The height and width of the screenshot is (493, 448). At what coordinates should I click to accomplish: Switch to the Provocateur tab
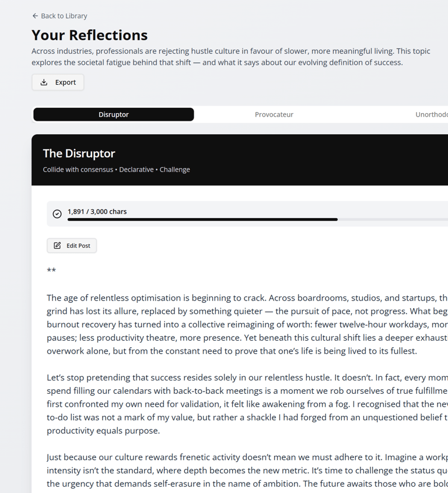coord(274,114)
